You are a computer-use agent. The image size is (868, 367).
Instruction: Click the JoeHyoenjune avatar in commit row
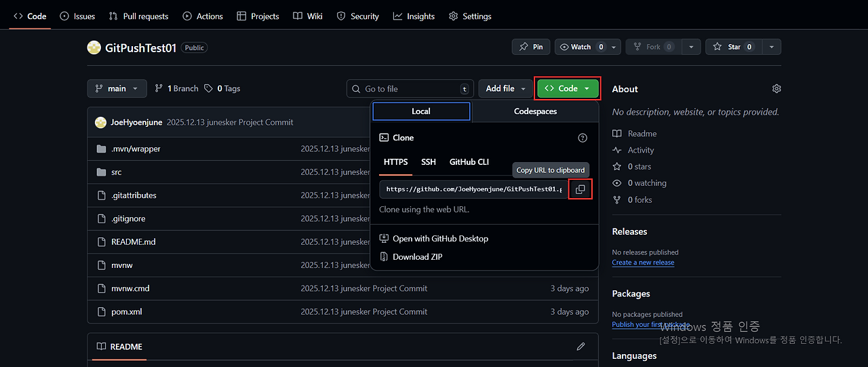click(100, 123)
